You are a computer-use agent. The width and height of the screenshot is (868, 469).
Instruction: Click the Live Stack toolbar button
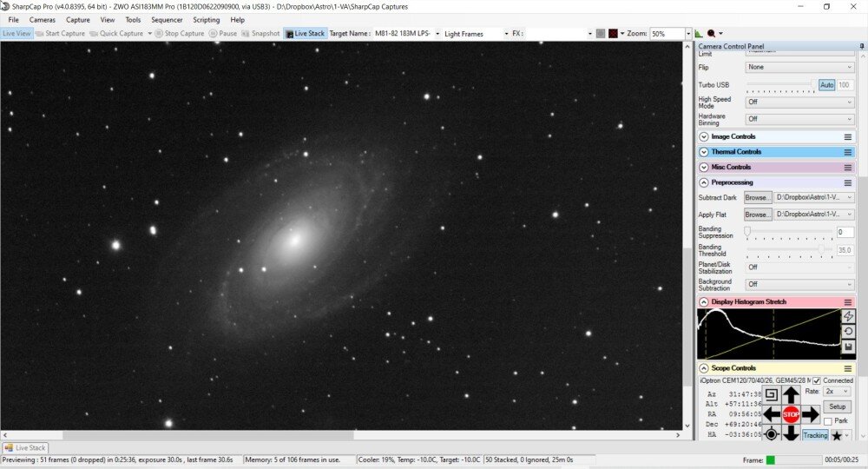(305, 33)
